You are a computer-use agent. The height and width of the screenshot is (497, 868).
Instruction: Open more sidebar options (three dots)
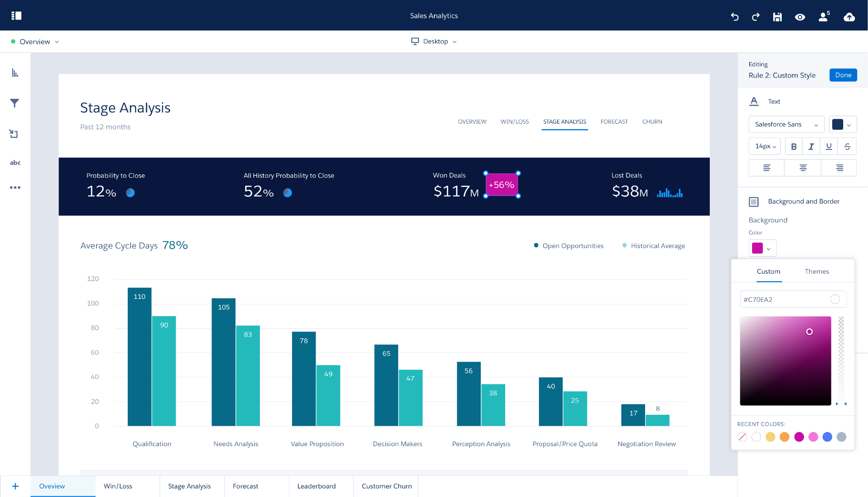15,187
